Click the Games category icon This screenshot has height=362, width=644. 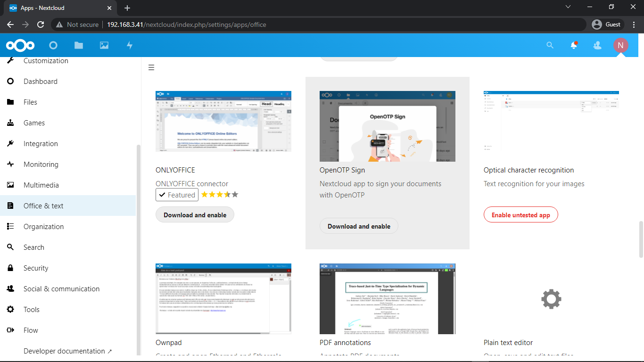tap(10, 123)
